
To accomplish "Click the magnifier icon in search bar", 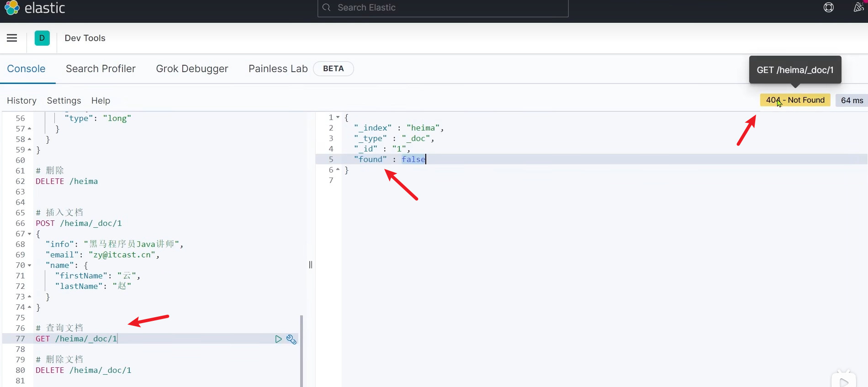I will [327, 7].
